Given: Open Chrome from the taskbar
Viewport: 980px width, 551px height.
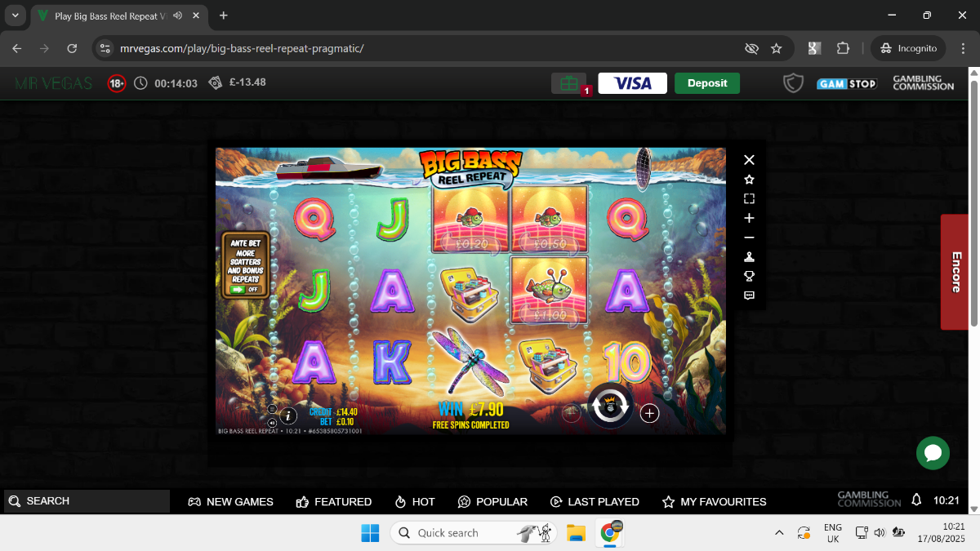Looking at the screenshot, I should click(x=609, y=533).
